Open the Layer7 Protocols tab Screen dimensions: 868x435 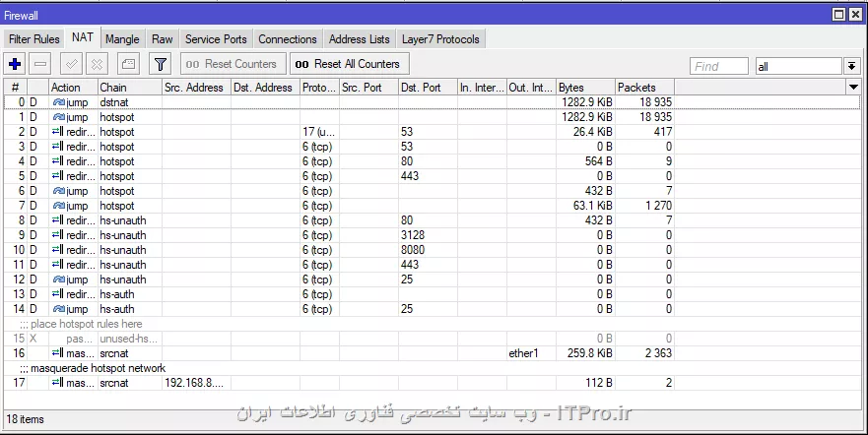[440, 39]
